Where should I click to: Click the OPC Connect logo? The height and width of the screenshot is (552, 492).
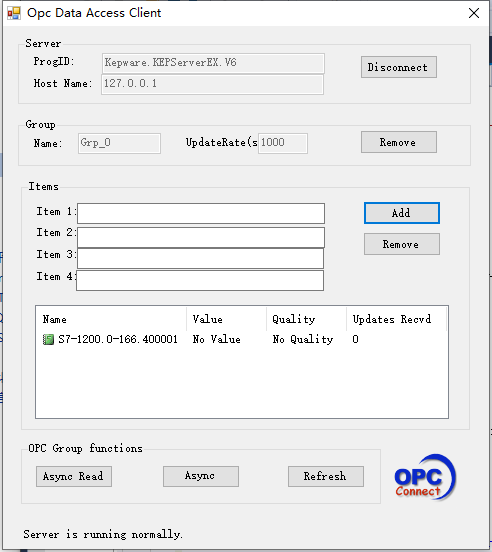point(425,477)
